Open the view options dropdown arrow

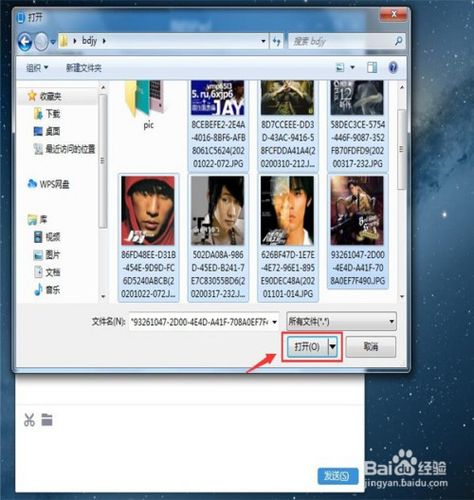[352, 68]
